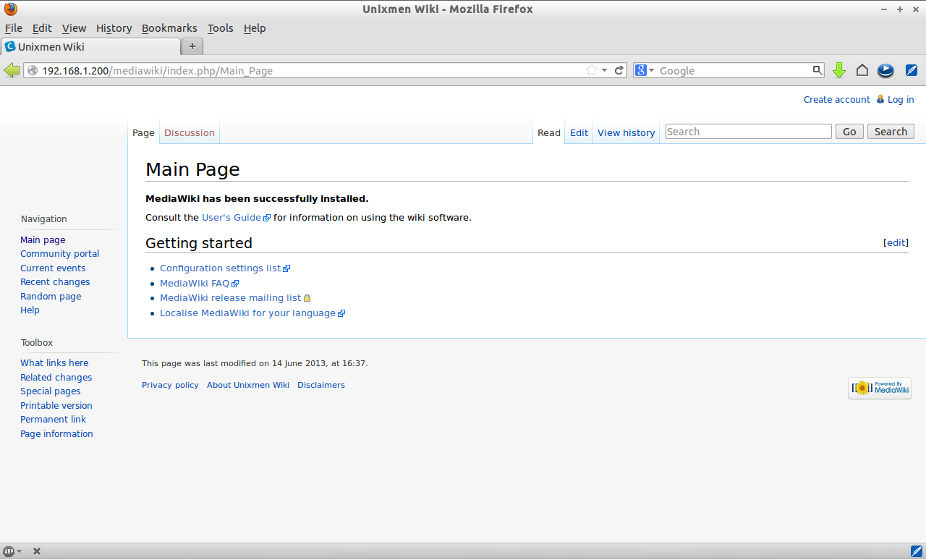Viewport: 926px width, 560px height.
Task: Open Special pages link
Action: (x=51, y=391)
